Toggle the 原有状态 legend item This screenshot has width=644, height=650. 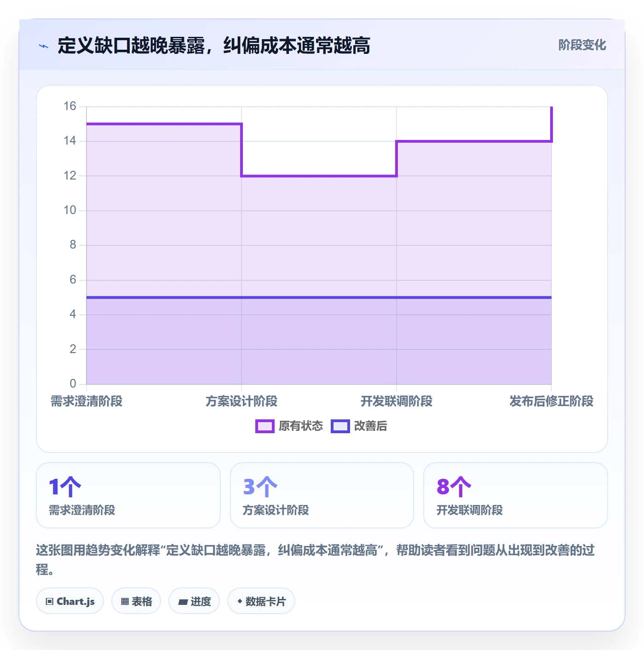tap(289, 426)
